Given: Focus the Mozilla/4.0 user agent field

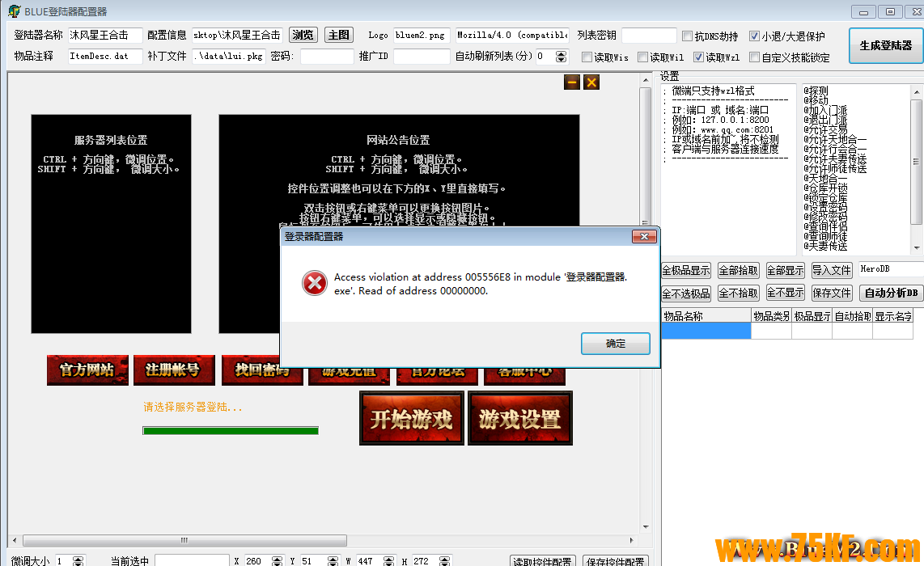Looking at the screenshot, I should pyautogui.click(x=513, y=36).
